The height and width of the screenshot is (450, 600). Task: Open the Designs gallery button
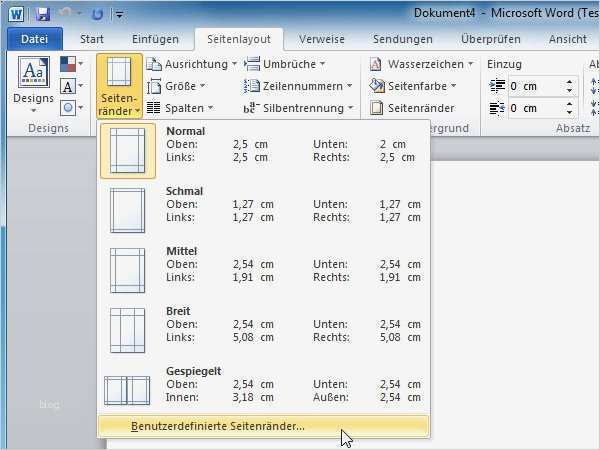(34, 85)
